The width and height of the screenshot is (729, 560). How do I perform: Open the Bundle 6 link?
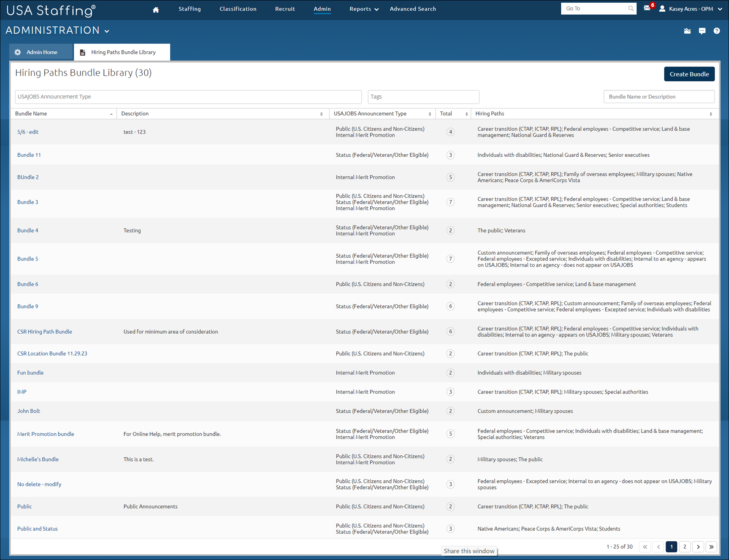tap(28, 284)
